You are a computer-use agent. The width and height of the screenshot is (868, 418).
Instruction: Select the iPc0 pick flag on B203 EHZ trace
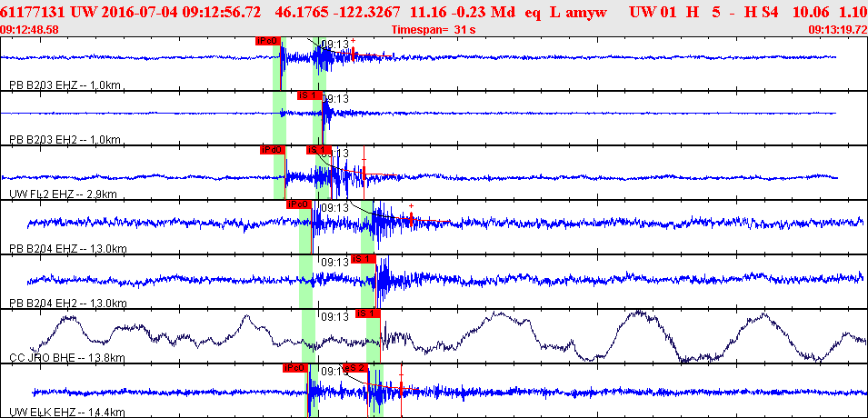coord(268,41)
